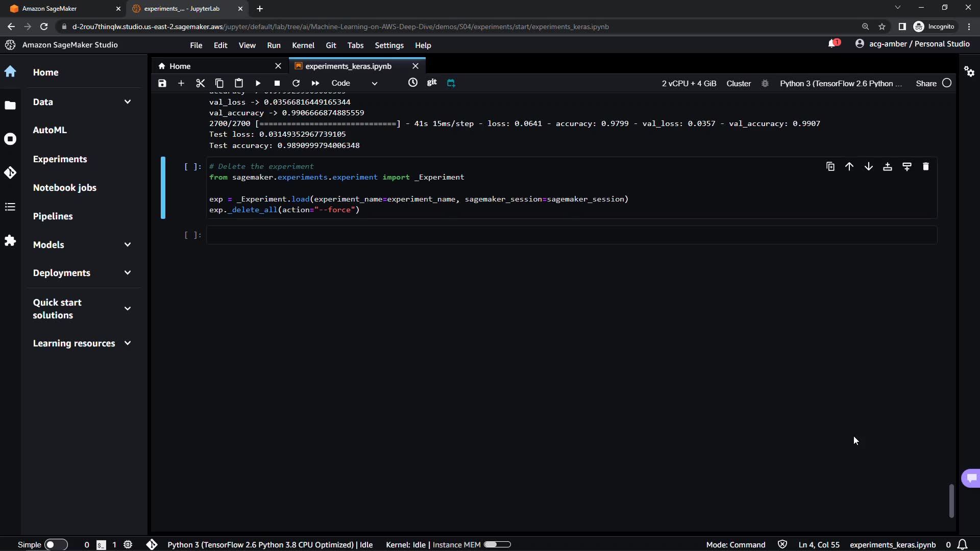Open the Kernel menu
Viewport: 980px width, 551px height.
point(303,45)
